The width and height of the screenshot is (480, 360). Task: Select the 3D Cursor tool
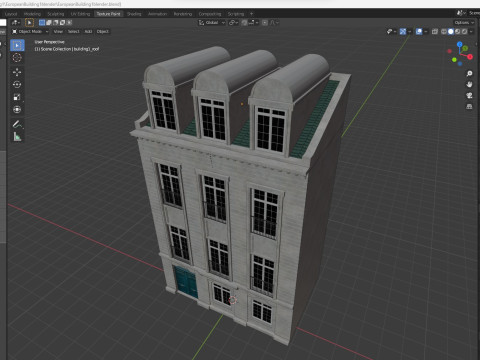17,58
